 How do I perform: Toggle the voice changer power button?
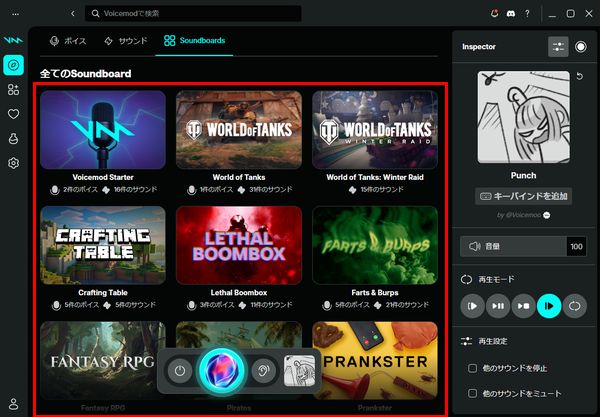point(180,370)
